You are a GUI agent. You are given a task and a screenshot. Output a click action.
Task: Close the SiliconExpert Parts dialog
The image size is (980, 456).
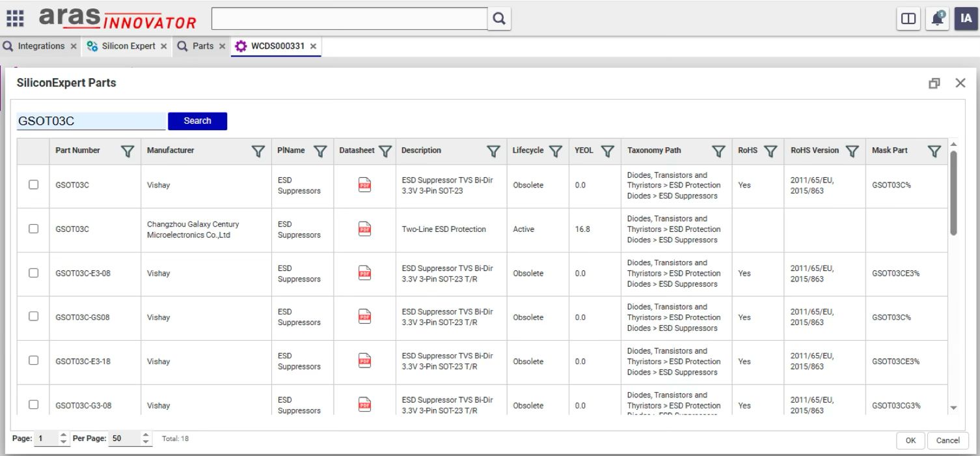coord(960,83)
